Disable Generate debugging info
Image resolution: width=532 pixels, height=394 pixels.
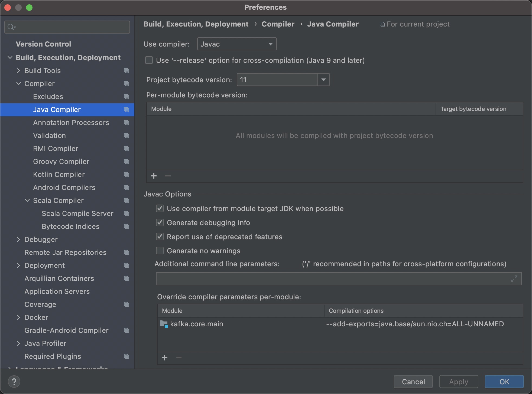tap(160, 222)
